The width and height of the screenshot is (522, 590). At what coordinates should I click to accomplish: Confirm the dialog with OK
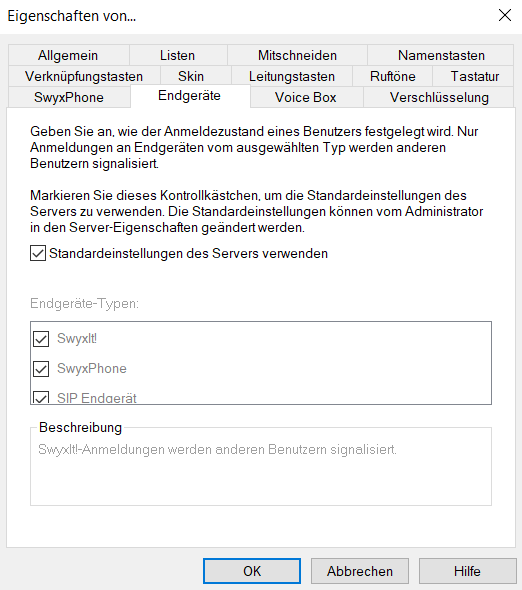[x=252, y=571]
